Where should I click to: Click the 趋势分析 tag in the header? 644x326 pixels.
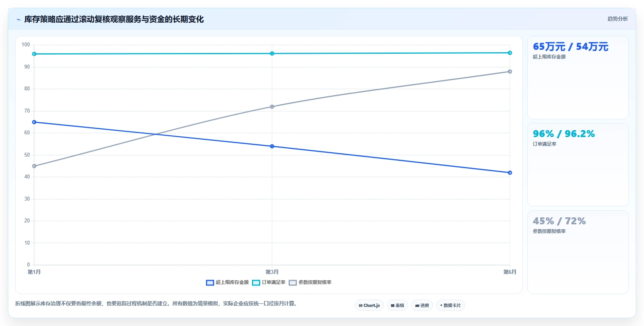[x=617, y=19]
